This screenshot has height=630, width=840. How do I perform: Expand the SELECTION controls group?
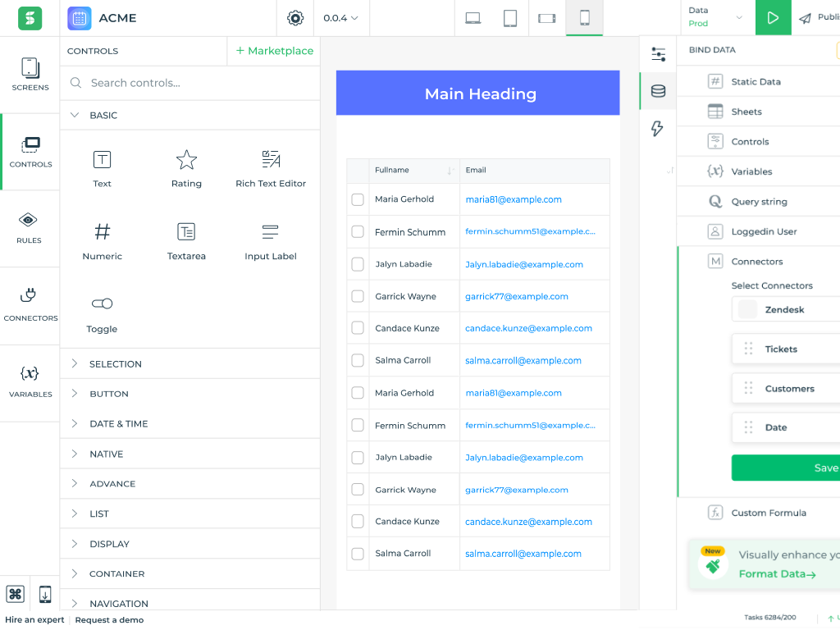[115, 364]
